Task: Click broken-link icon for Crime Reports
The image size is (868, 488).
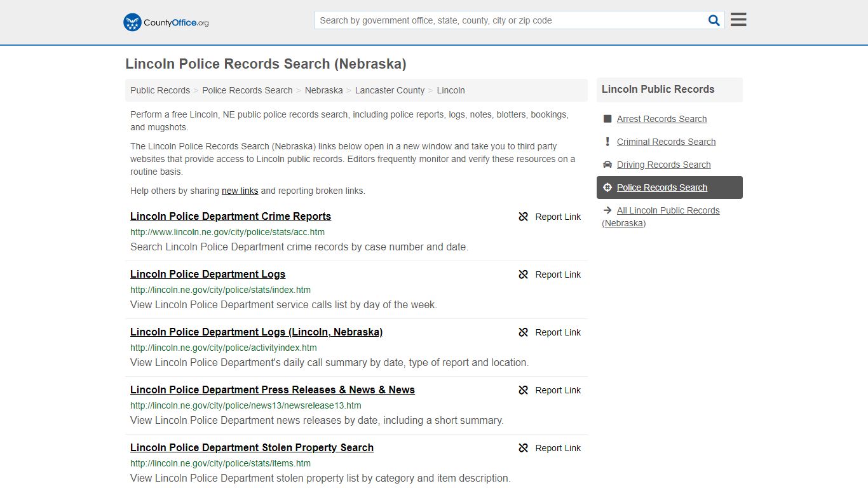Action: 524,217
